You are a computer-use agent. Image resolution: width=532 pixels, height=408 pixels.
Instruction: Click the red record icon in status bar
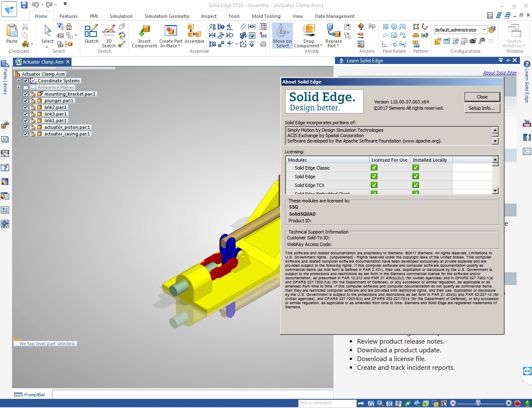point(517,403)
